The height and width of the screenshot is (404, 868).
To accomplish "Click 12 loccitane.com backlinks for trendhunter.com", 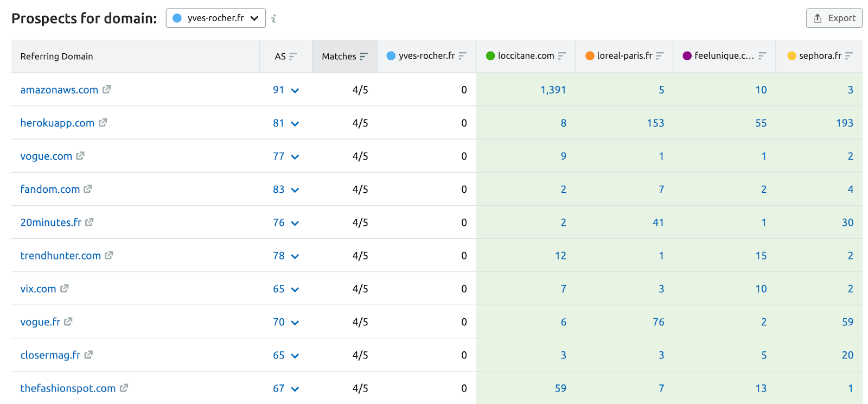I will tap(560, 255).
